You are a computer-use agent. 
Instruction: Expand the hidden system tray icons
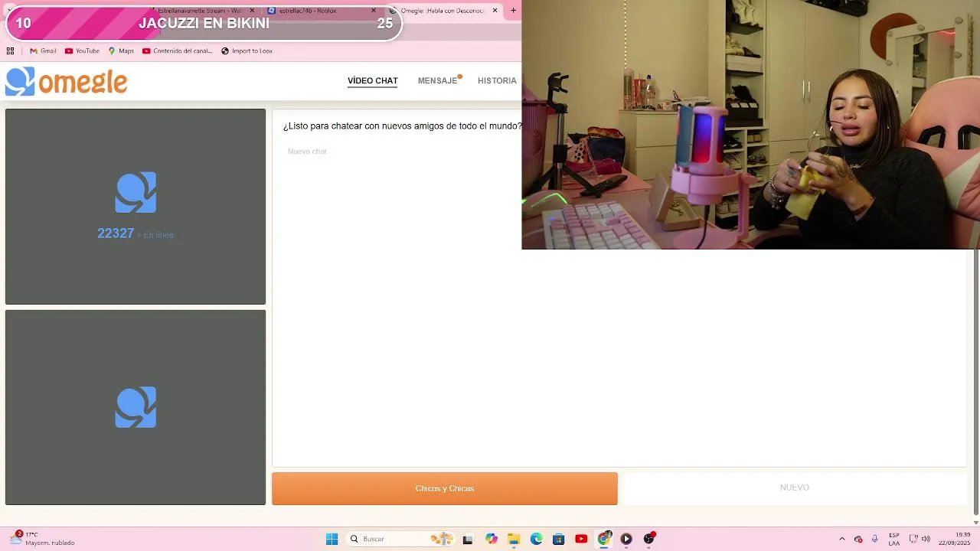coord(842,539)
